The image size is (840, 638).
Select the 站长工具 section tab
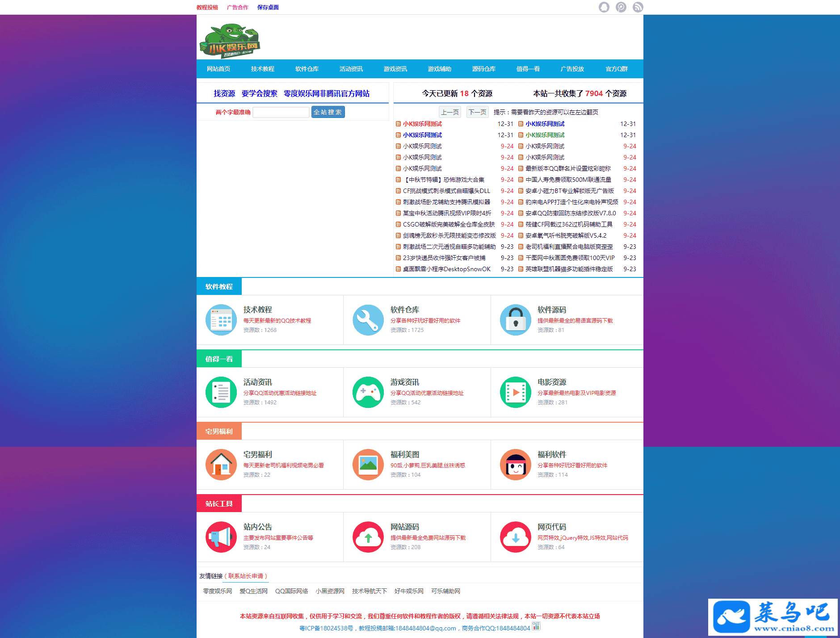pyautogui.click(x=219, y=504)
